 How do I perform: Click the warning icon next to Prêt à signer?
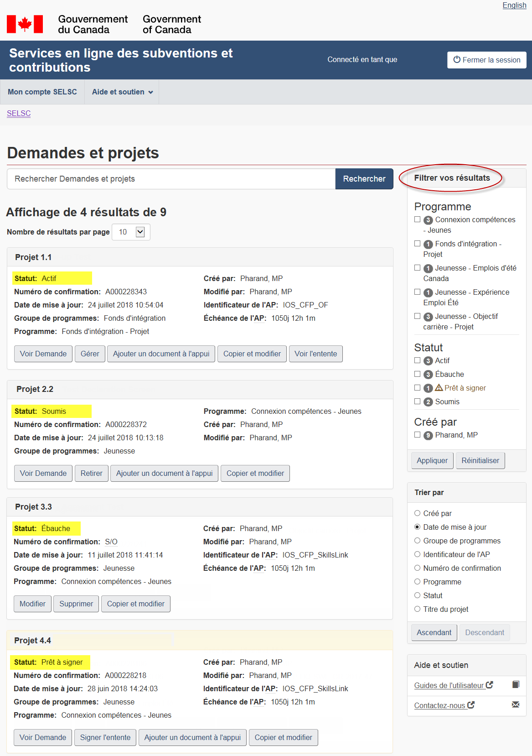coord(439,388)
